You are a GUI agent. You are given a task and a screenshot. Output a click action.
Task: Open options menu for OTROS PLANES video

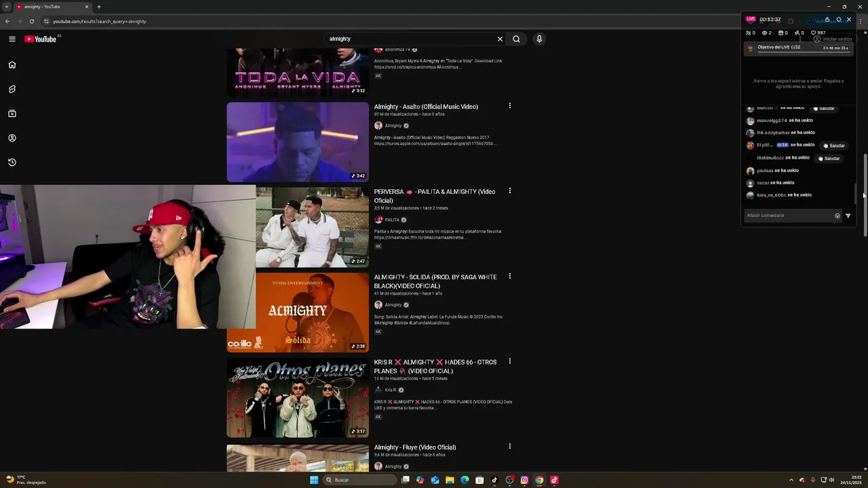(509, 361)
